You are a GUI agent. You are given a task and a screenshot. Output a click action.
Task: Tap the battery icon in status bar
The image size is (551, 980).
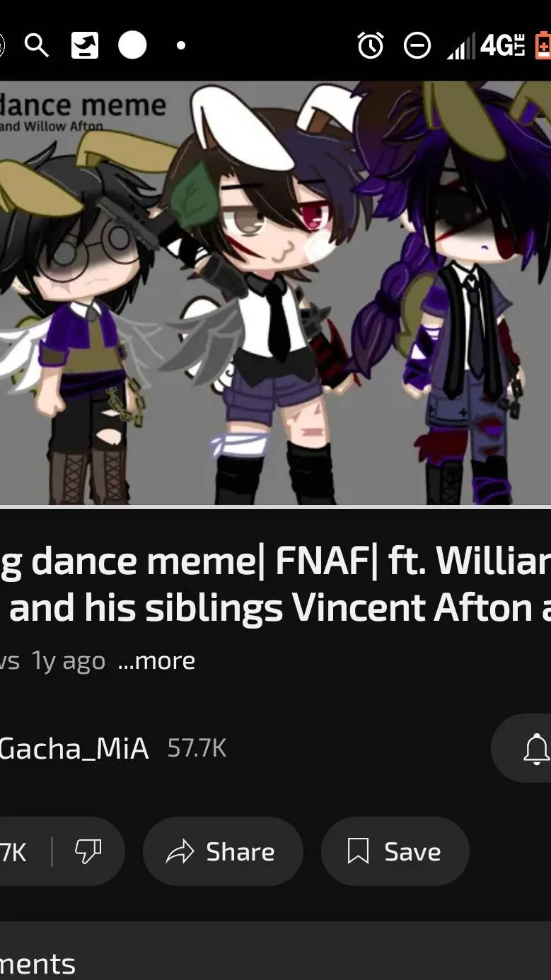coord(543,45)
